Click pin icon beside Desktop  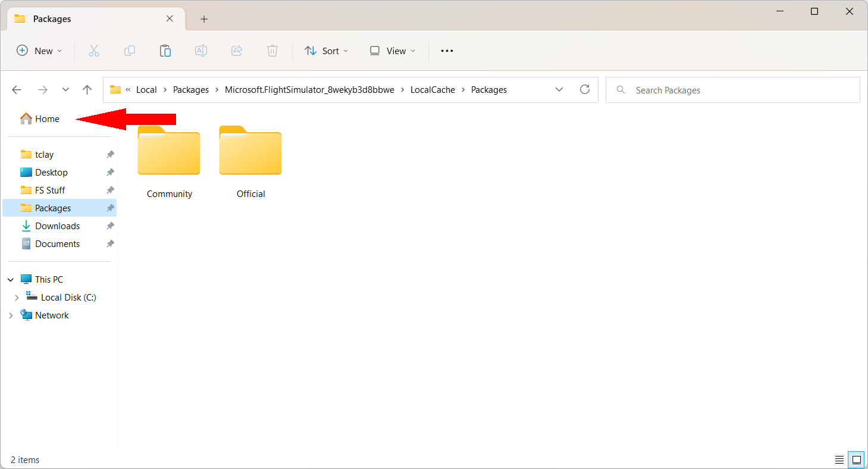click(110, 173)
